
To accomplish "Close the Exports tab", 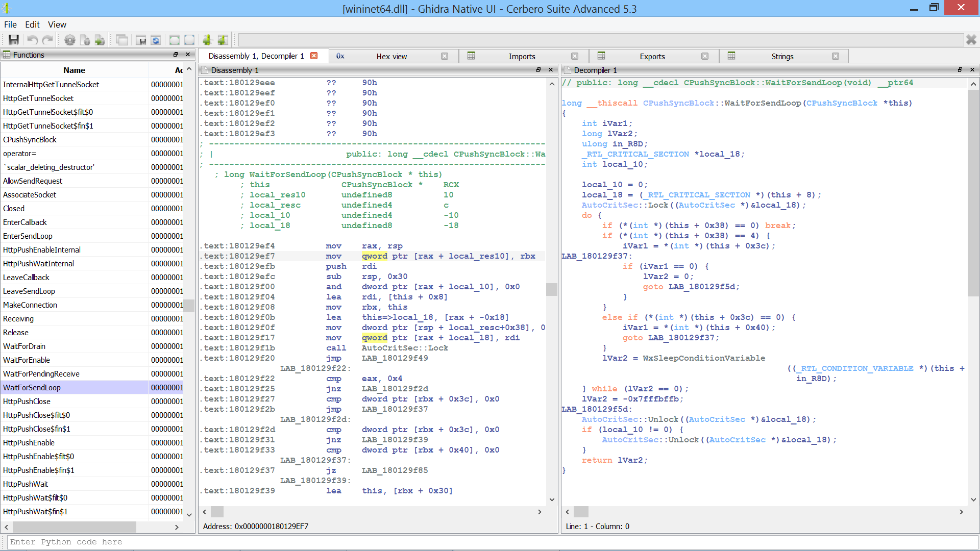I will [x=705, y=56].
